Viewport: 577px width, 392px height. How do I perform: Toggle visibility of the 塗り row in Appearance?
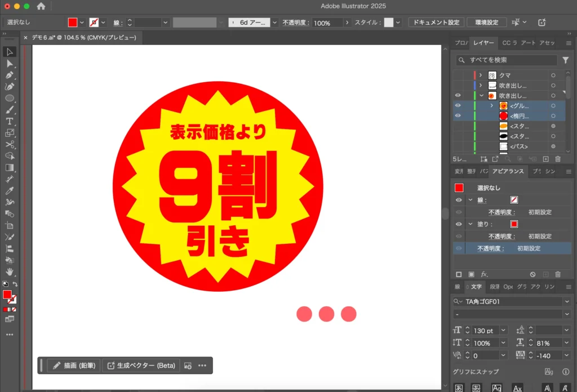(458, 224)
